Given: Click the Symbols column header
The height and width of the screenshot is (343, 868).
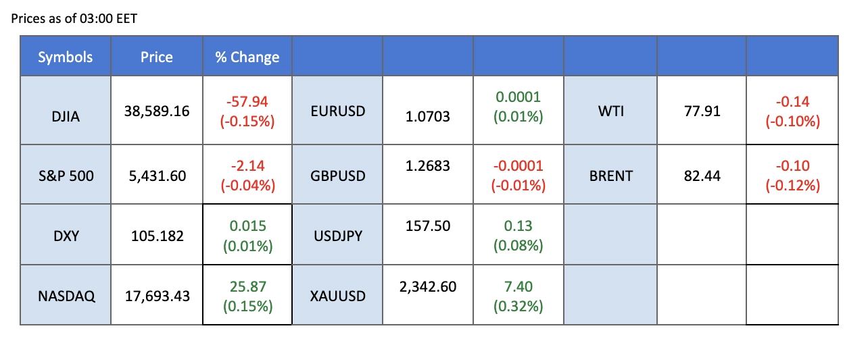Looking at the screenshot, I should coord(65,57).
